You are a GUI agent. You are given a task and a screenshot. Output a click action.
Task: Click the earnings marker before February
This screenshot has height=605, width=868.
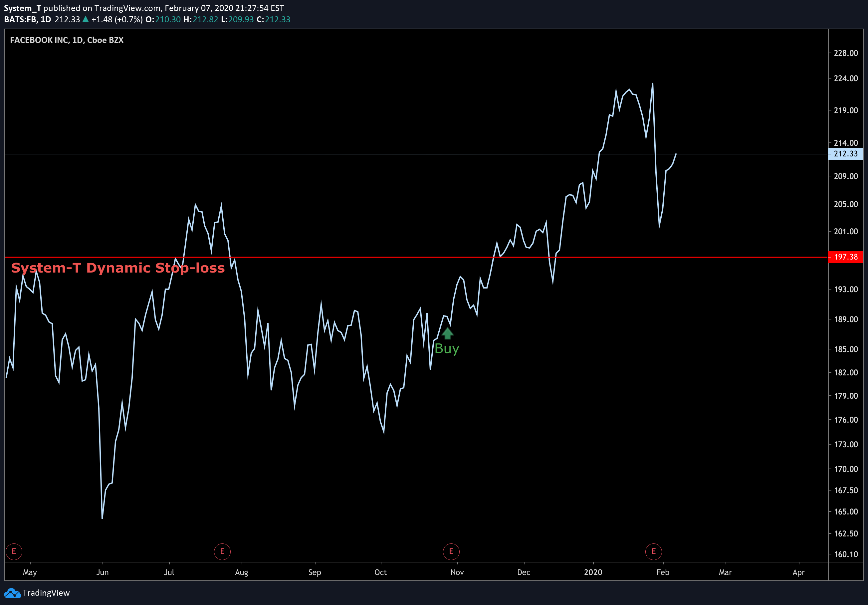point(653,551)
